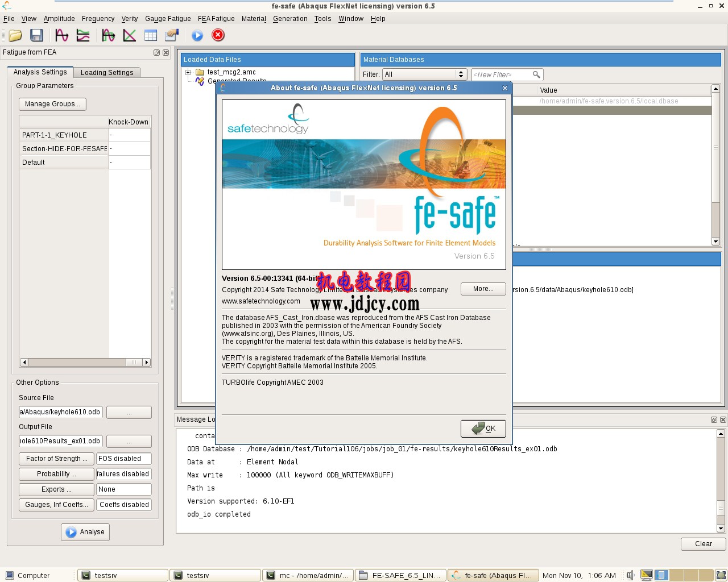Image resolution: width=728 pixels, height=582 pixels.
Task: Open the overlay signals plot toolbar icon
Action: point(108,35)
